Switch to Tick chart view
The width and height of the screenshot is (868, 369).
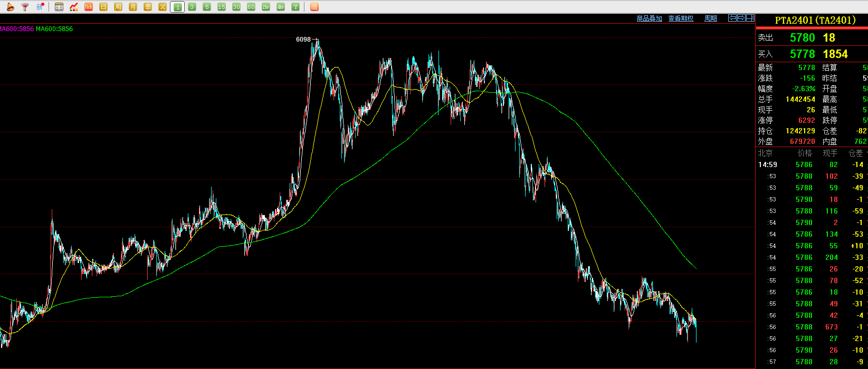89,7
